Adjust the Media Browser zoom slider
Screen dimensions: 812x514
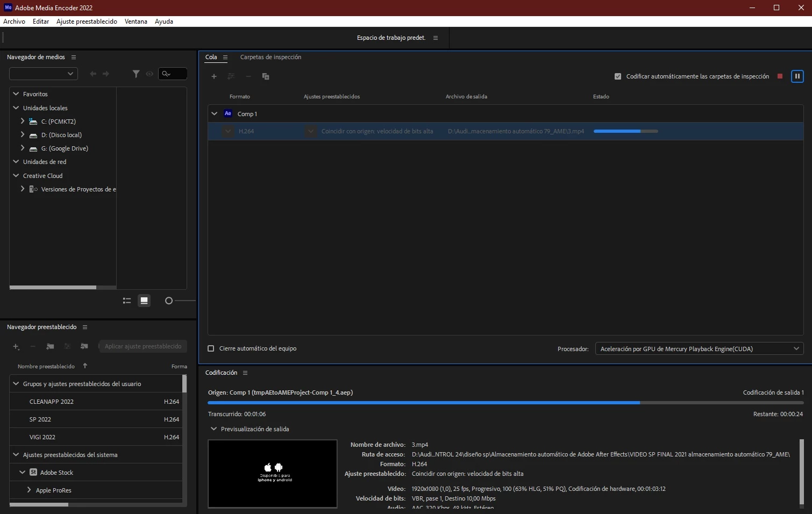click(169, 301)
